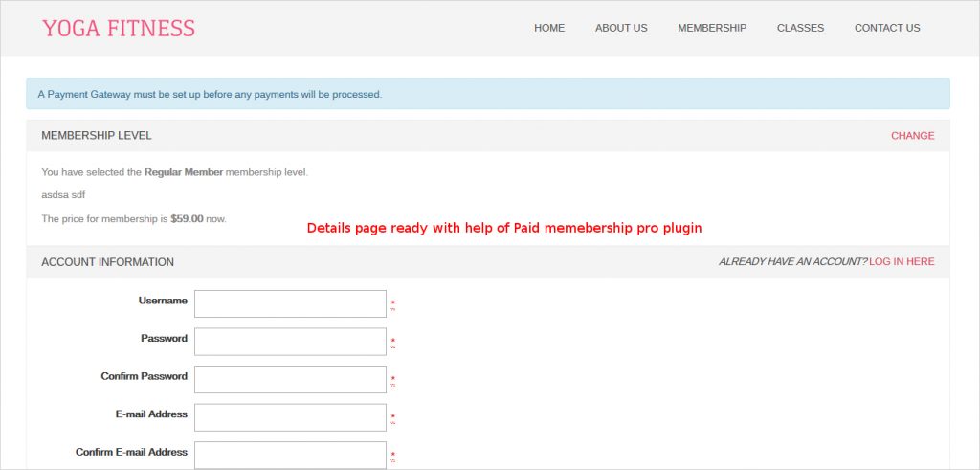Click the E-mail Address input field
The image size is (980, 470).
pos(290,417)
